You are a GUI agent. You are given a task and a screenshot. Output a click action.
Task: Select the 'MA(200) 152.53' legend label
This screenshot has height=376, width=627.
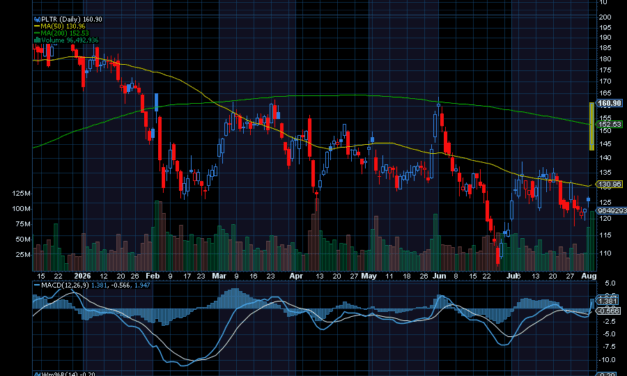(65, 33)
